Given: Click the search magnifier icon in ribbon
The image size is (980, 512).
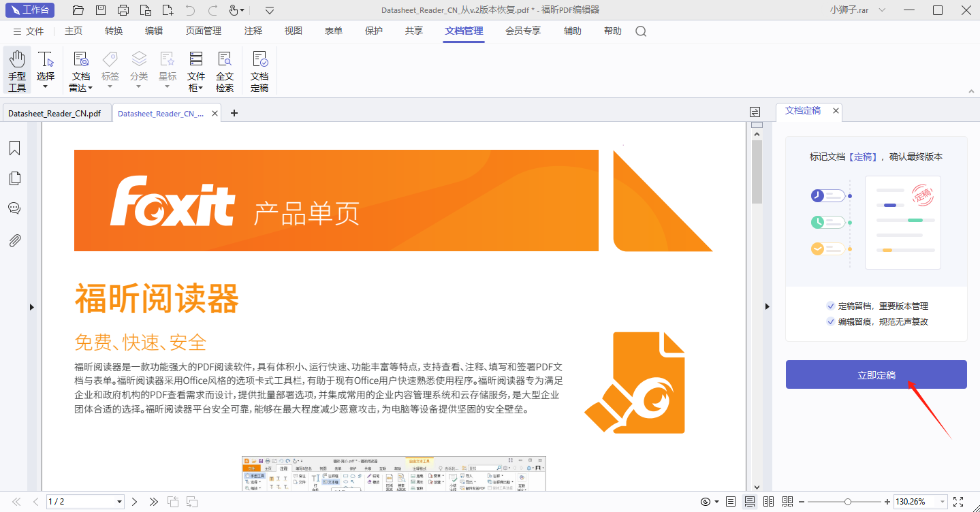Looking at the screenshot, I should [641, 31].
